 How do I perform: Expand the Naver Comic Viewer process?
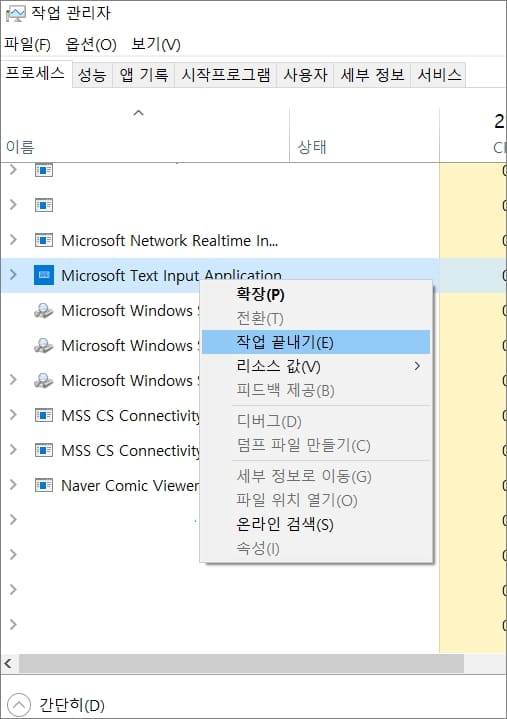13,484
